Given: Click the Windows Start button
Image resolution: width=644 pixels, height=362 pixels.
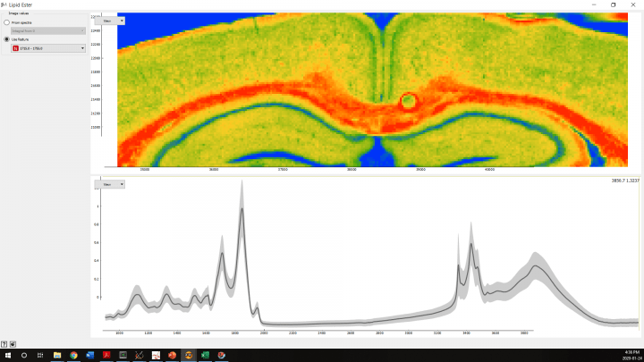Looking at the screenshot, I should click(7, 355).
